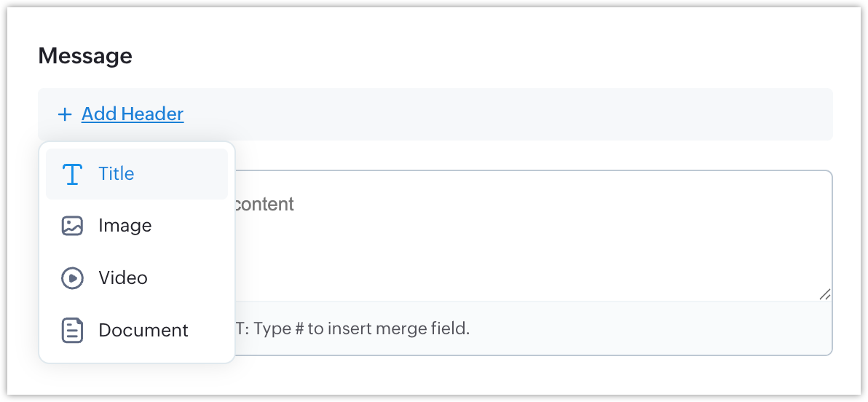Click the content placeholder text
The width and height of the screenshot is (868, 402).
[264, 205]
